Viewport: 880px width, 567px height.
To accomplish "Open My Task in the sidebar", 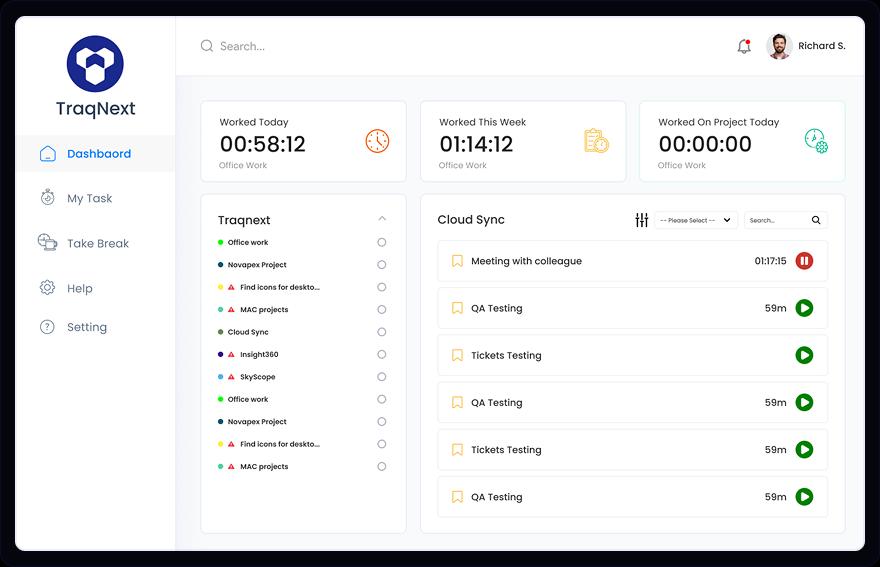I will [x=89, y=198].
